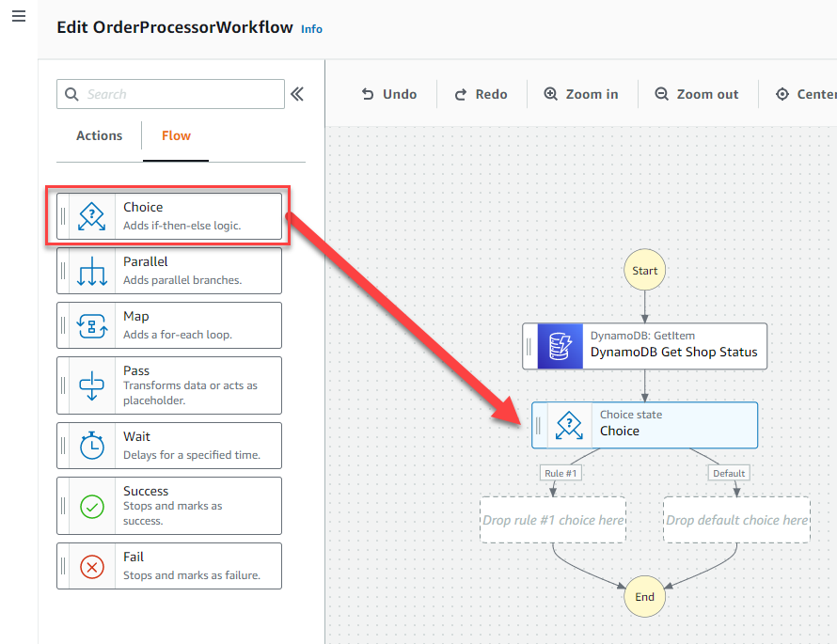The image size is (837, 644).
Task: Select the green Success checkmark icon
Action: (92, 507)
